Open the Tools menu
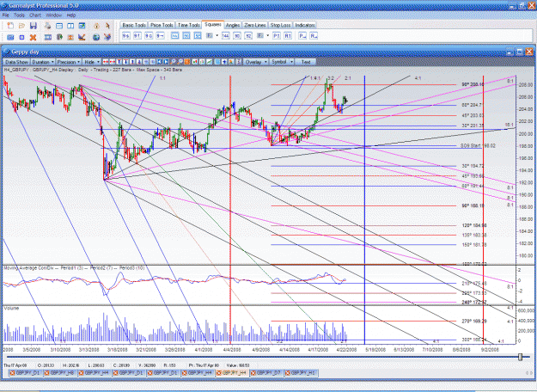Screen dimensions: 537x392 (19, 15)
